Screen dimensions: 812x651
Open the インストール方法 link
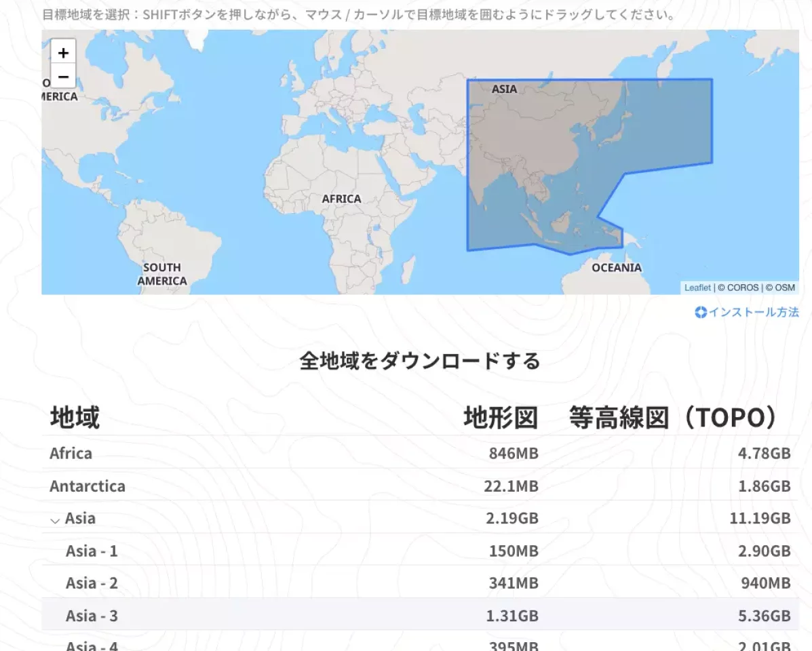pyautogui.click(x=754, y=313)
